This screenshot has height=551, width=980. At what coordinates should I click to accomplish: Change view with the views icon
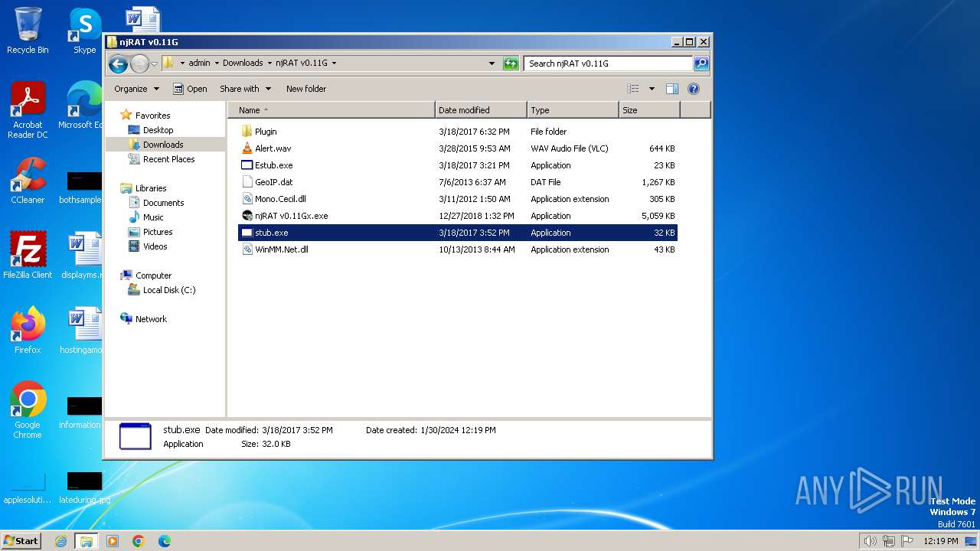click(632, 89)
